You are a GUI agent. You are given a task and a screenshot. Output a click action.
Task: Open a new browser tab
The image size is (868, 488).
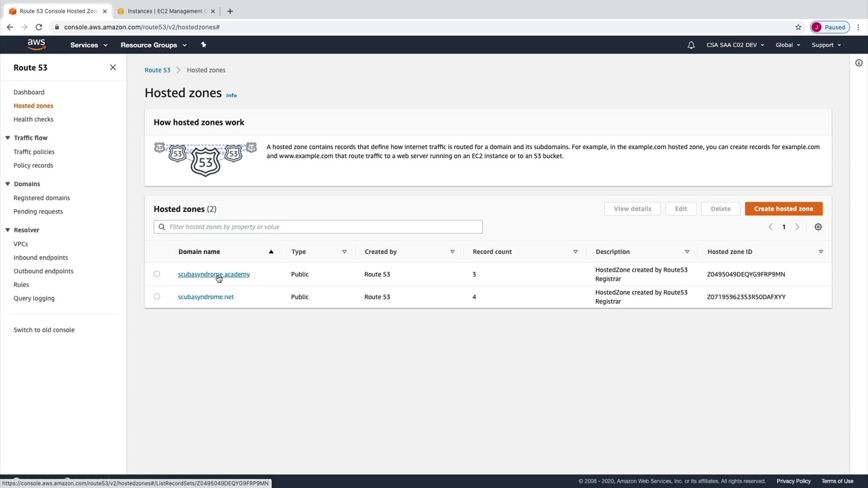(x=230, y=11)
